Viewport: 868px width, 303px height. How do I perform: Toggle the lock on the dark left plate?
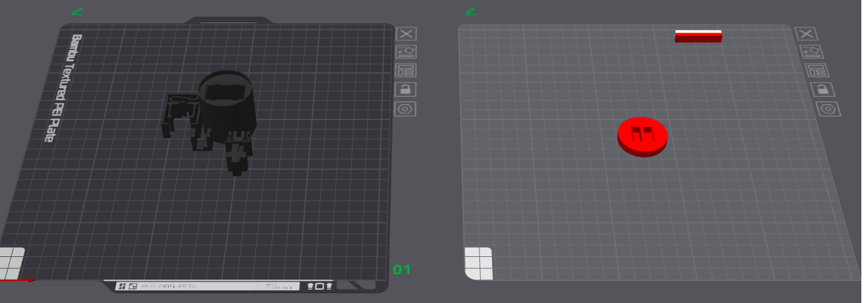(x=406, y=89)
